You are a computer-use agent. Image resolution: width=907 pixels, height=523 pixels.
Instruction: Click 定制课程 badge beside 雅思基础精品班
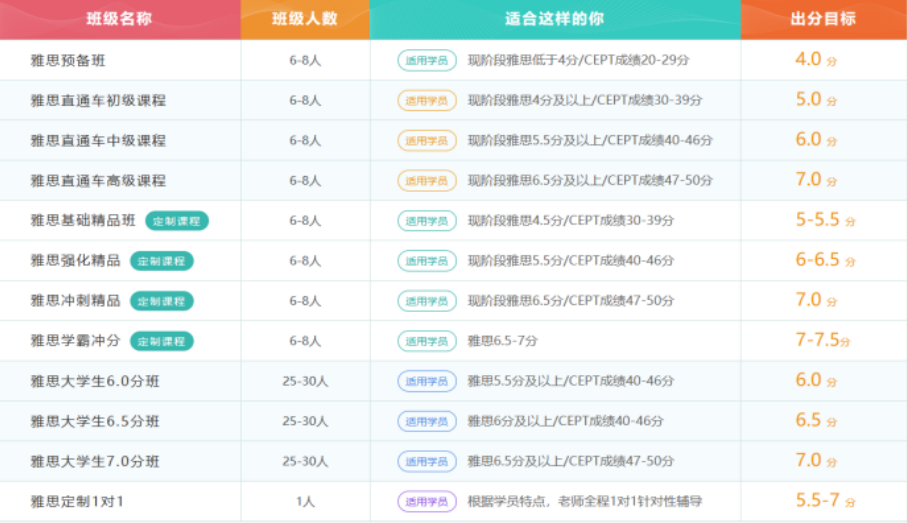(176, 221)
